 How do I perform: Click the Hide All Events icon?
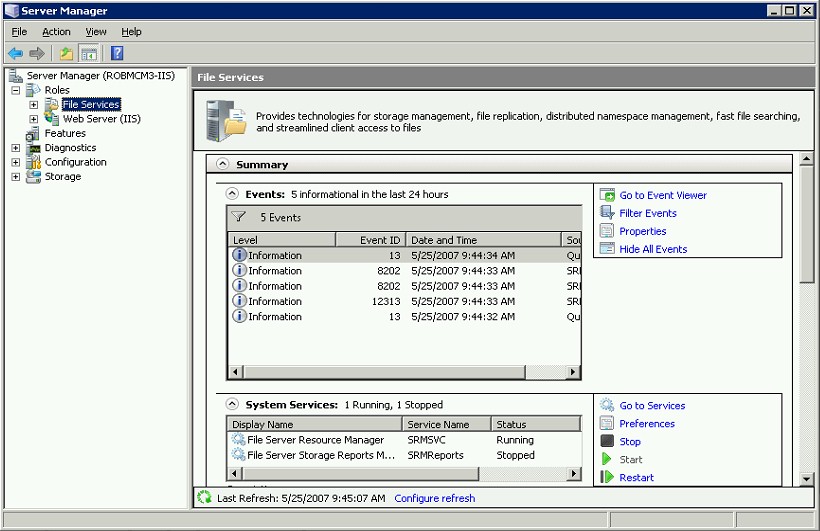[607, 248]
